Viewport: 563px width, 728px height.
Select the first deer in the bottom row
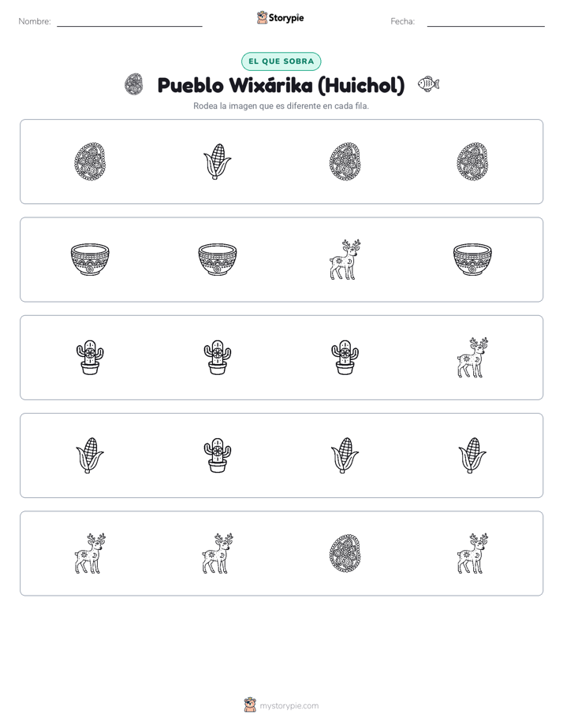pos(90,553)
